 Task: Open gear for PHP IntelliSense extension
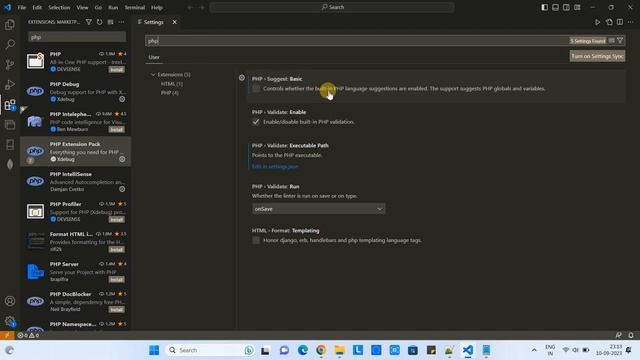[x=122, y=189]
